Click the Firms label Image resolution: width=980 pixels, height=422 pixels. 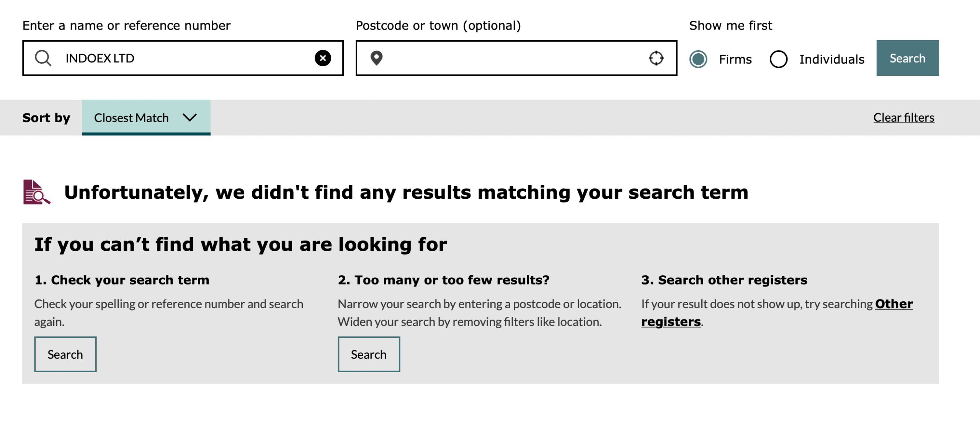point(735,59)
